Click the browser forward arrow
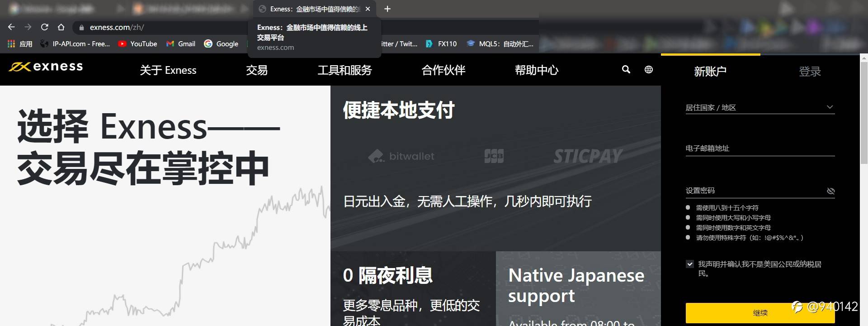 [28, 27]
